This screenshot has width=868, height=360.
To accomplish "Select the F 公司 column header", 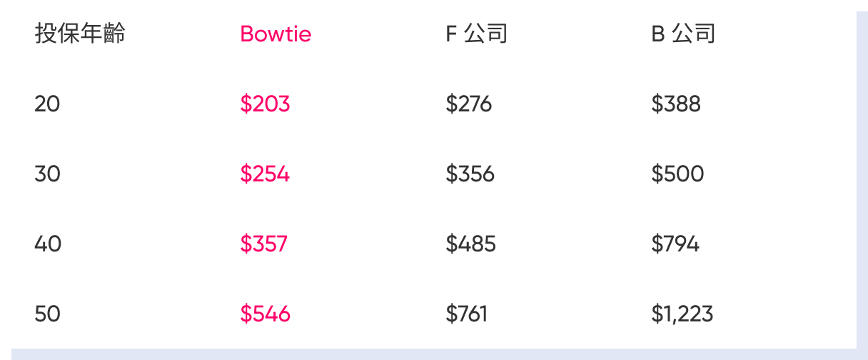I will pos(476,34).
